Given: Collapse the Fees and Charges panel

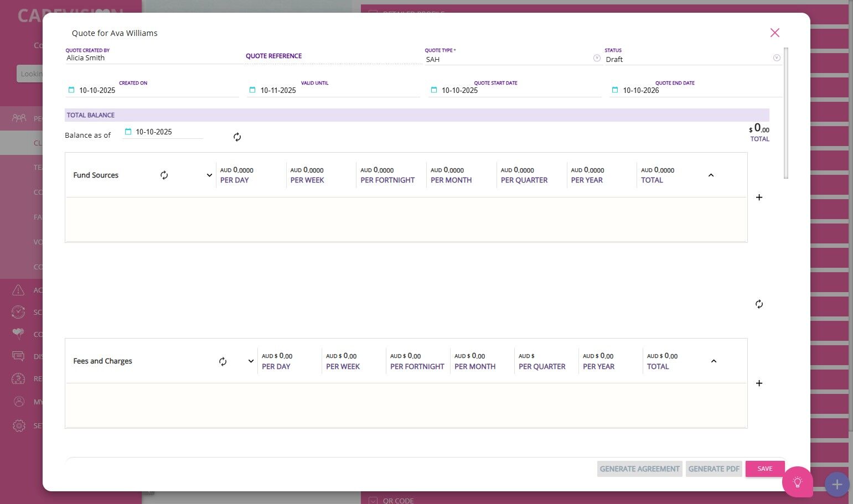Looking at the screenshot, I should (714, 361).
